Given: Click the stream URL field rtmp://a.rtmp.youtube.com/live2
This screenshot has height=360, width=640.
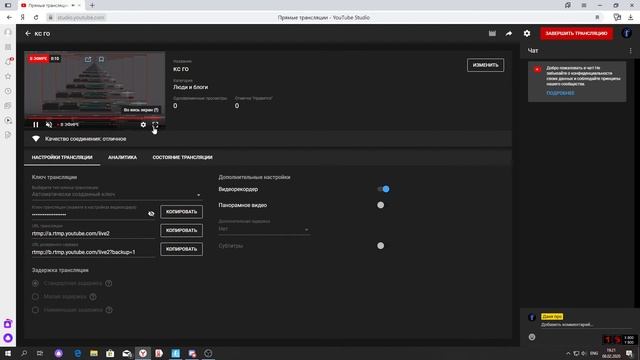Looking at the screenshot, I should point(93,233).
